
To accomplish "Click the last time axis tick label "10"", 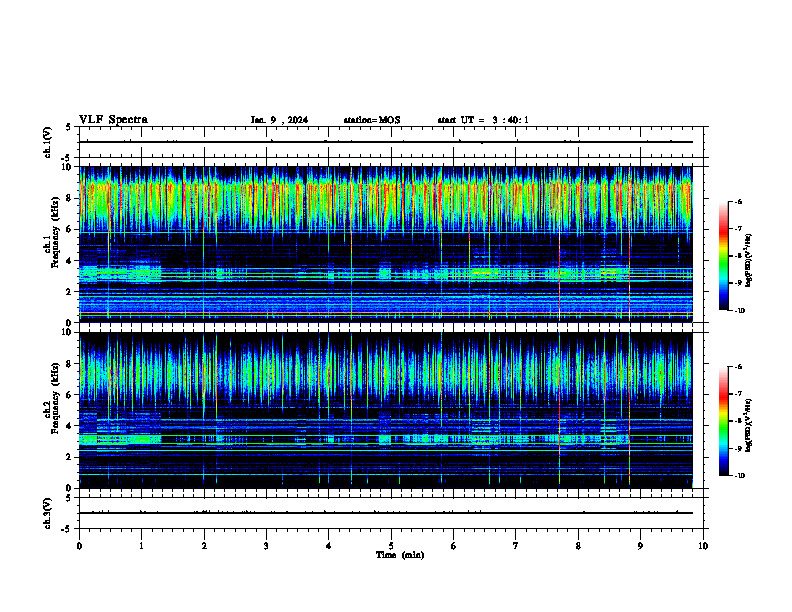I will pos(703,546).
